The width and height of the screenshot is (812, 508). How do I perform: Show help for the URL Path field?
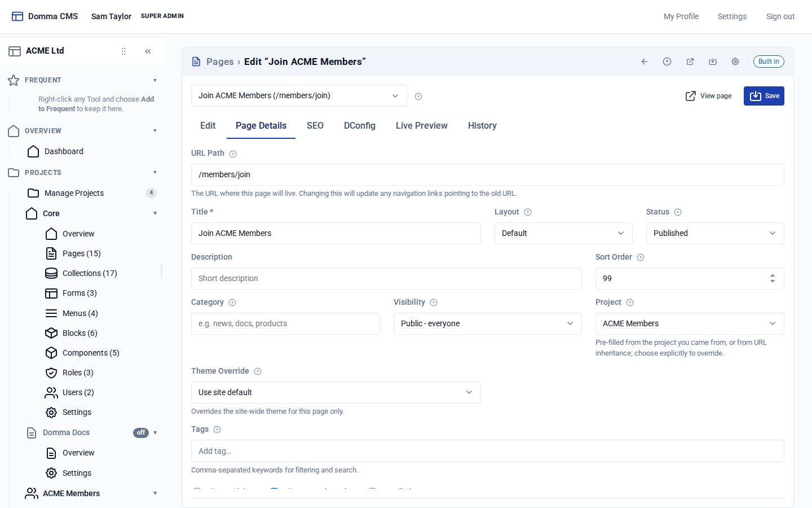point(233,154)
